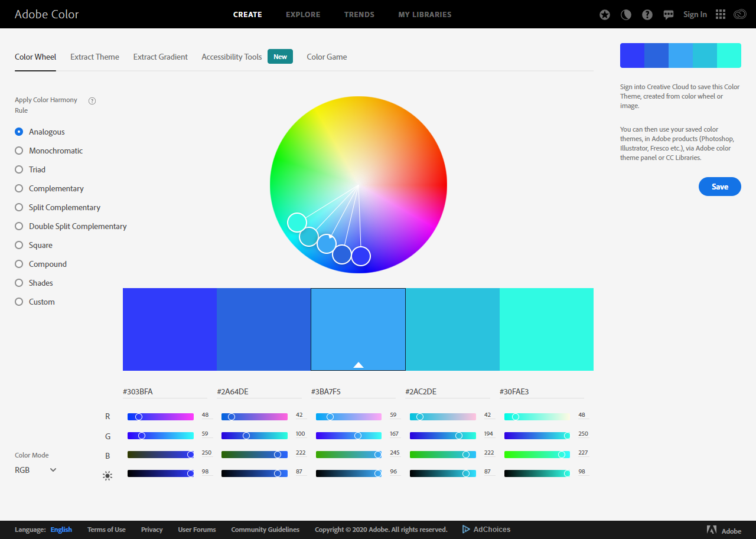This screenshot has height=539, width=756.
Task: Select the Compound harmony rule
Action: [x=41, y=264]
